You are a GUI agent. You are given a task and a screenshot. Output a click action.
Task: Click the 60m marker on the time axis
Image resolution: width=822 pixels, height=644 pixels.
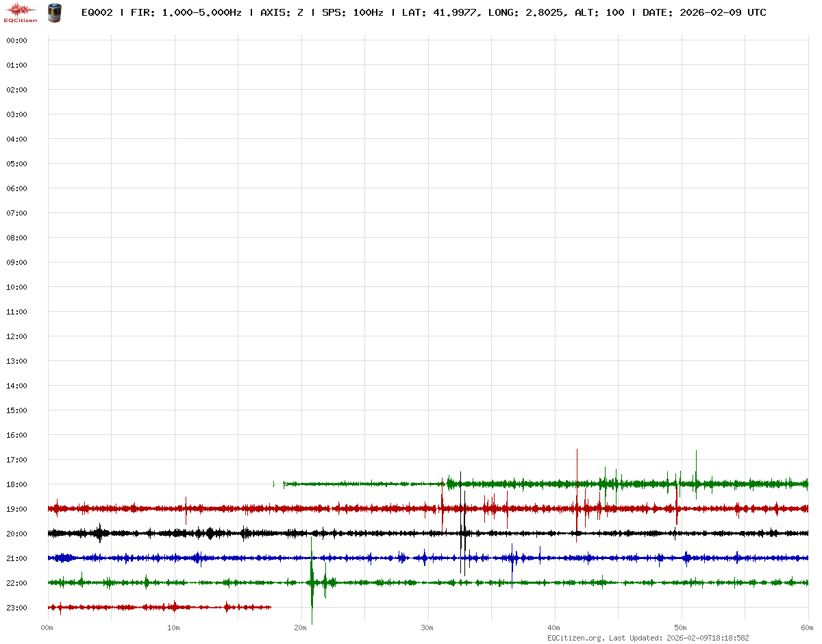point(808,628)
